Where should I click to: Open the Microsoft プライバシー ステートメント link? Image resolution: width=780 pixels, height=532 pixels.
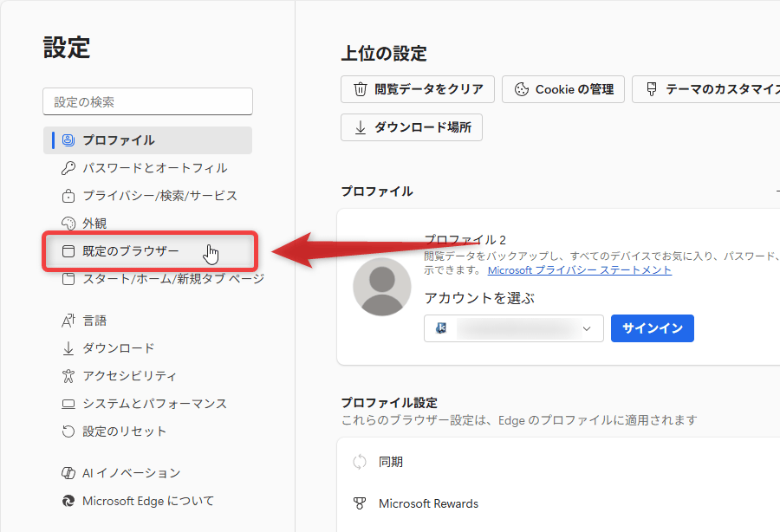[x=579, y=270]
